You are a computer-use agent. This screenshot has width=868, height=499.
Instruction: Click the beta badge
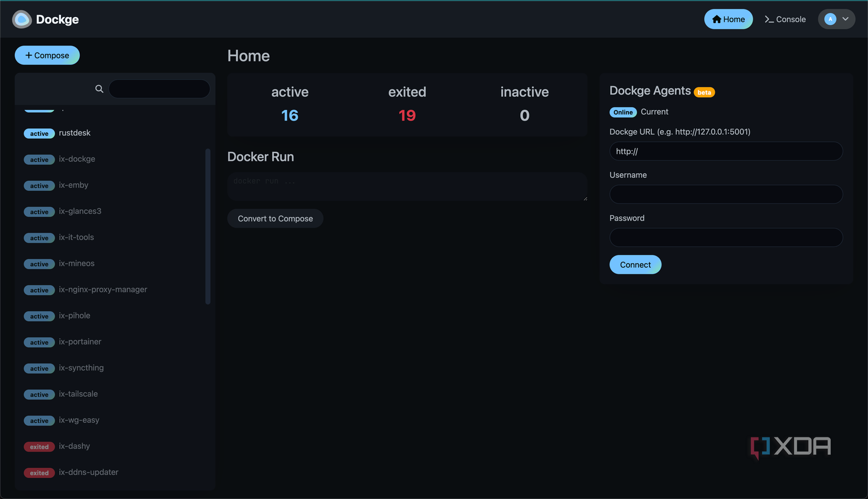point(704,92)
